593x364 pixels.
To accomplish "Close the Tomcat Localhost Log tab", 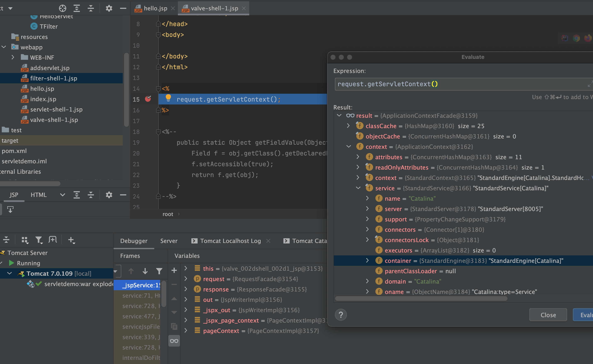I will pos(269,241).
